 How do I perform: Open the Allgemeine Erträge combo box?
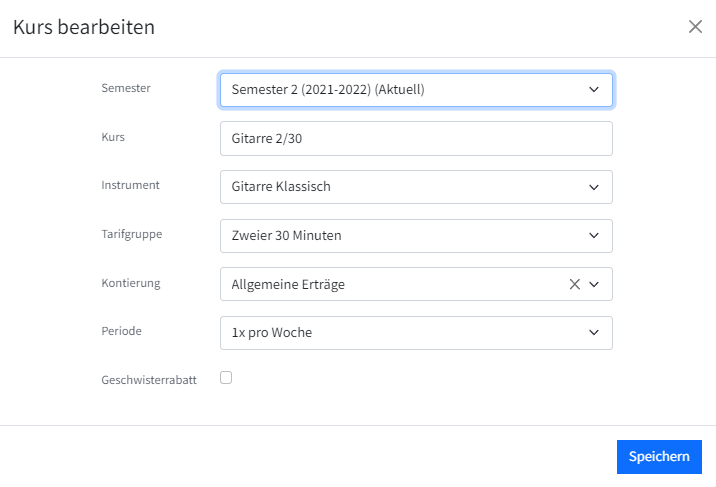click(x=416, y=284)
